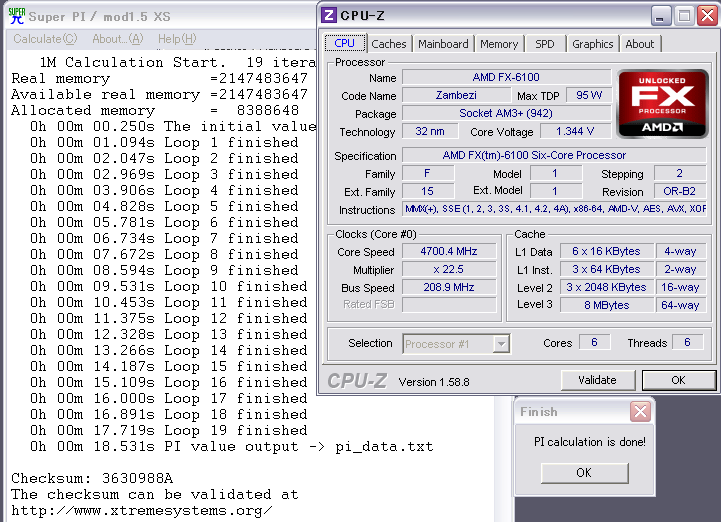Select the CPU tab in CPU-Z

pos(345,43)
